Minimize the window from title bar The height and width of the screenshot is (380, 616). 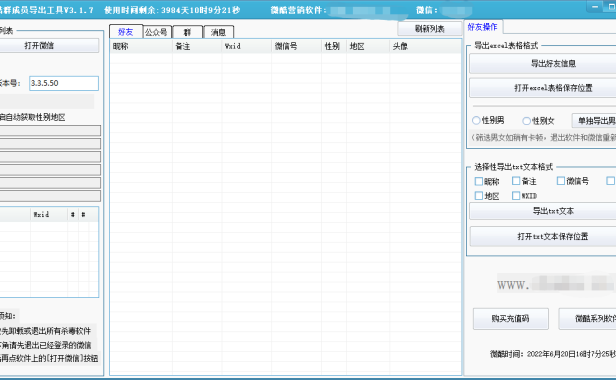(595, 7)
